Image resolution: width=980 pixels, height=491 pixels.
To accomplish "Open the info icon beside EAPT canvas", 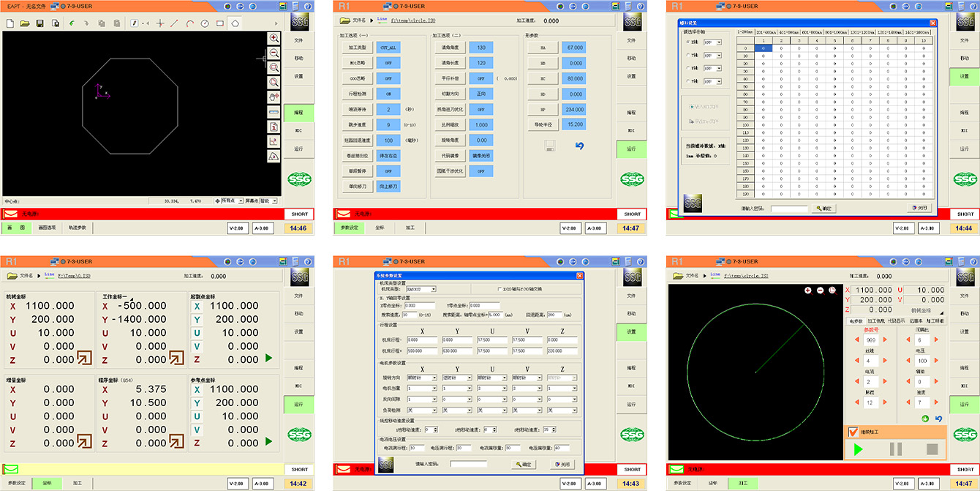I will (274, 127).
